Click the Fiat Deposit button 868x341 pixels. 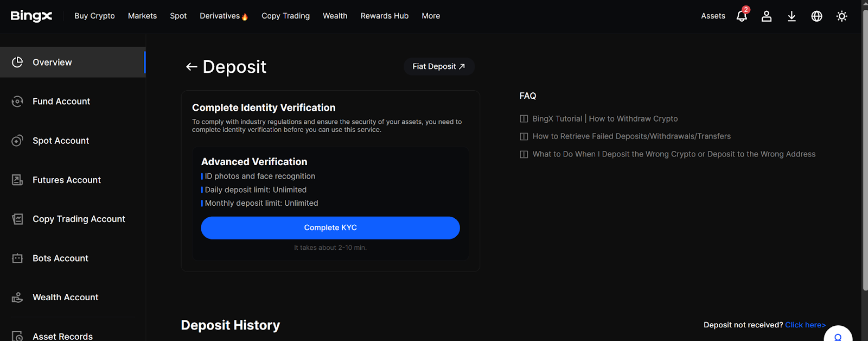(x=439, y=66)
